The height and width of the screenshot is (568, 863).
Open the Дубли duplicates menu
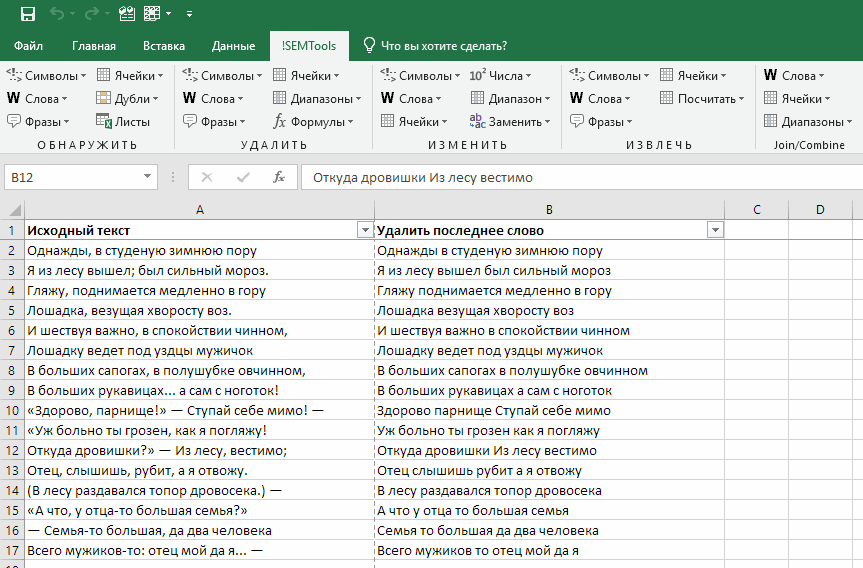[x=127, y=99]
